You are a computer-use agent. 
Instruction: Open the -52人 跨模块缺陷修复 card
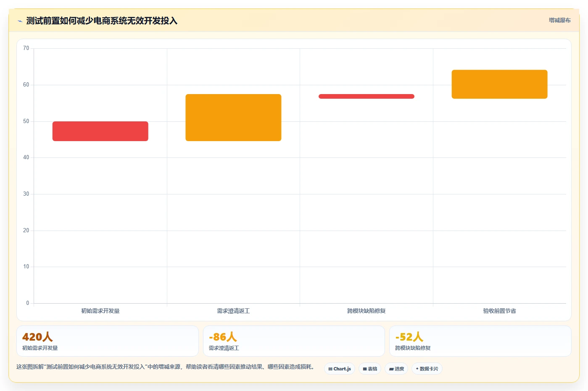480,341
